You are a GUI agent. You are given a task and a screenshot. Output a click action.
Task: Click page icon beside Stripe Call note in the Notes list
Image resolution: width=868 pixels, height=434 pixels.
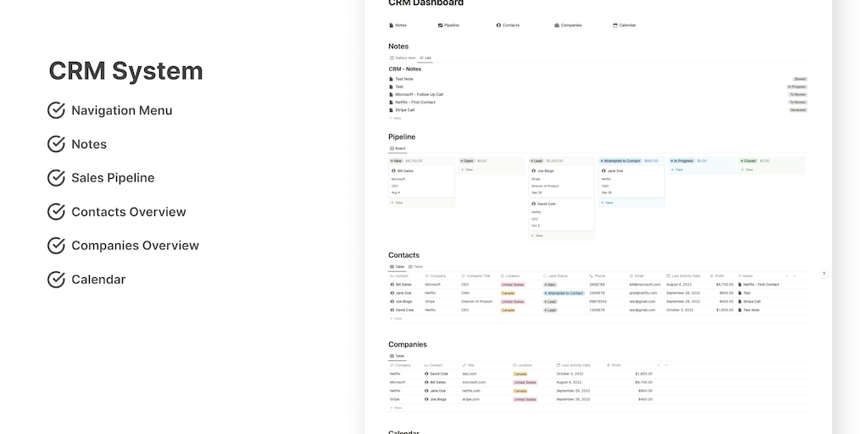click(391, 110)
